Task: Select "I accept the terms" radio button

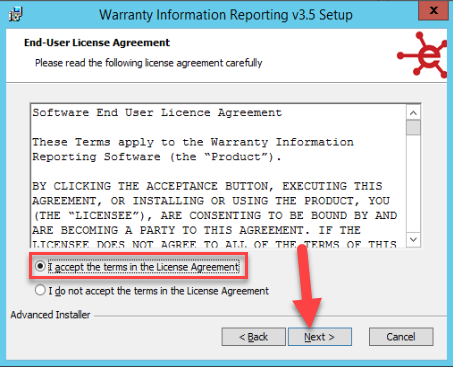Action: tap(40, 266)
